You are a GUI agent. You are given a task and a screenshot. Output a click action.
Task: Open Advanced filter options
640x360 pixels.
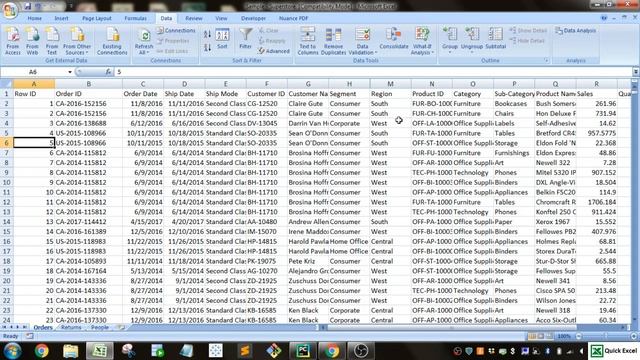click(x=273, y=51)
